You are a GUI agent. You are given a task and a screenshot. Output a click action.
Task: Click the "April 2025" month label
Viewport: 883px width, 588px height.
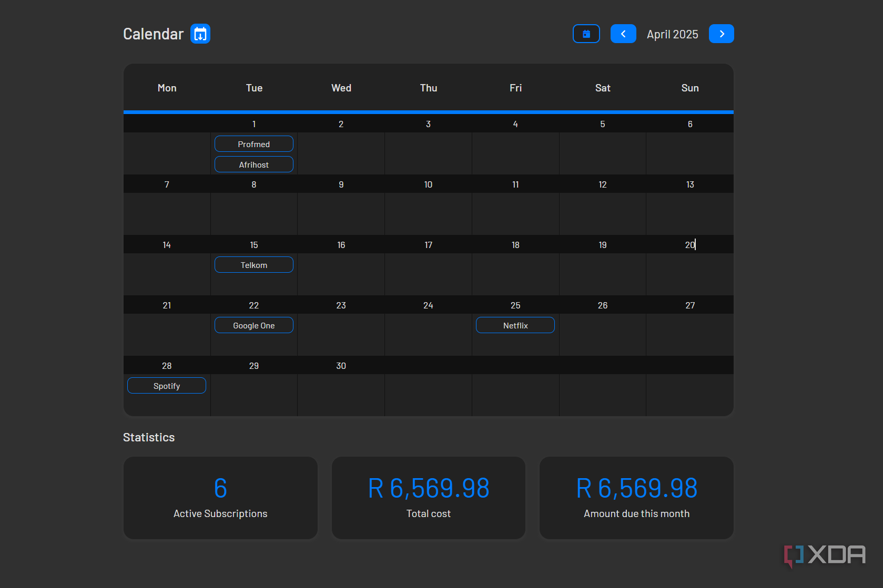pyautogui.click(x=673, y=34)
